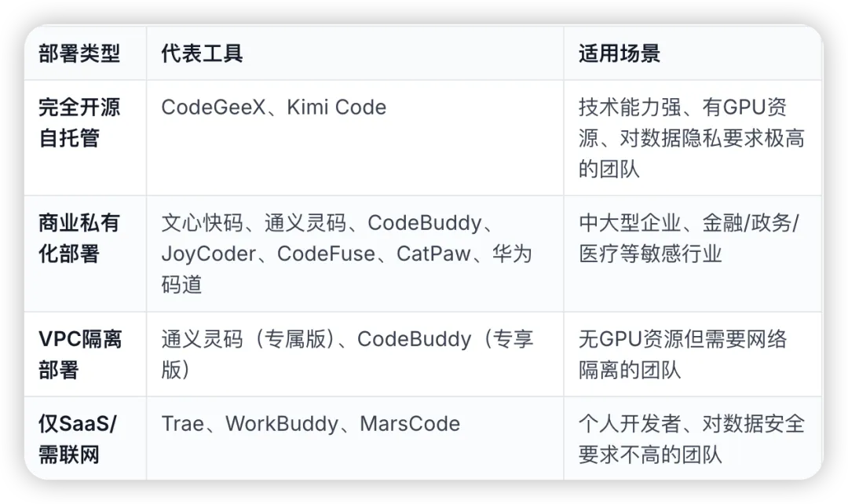This screenshot has height=504, width=848.
Task: Select the VPC隔离部署 row label
Action: tap(80, 355)
